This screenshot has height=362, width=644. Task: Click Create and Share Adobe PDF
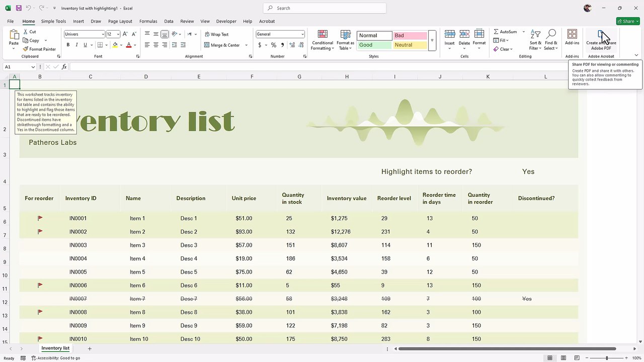(601, 40)
